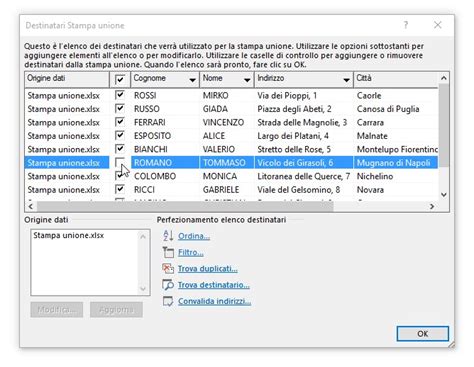The width and height of the screenshot is (474, 367).
Task: Click the Trova duplicati icon
Action: pos(168,268)
